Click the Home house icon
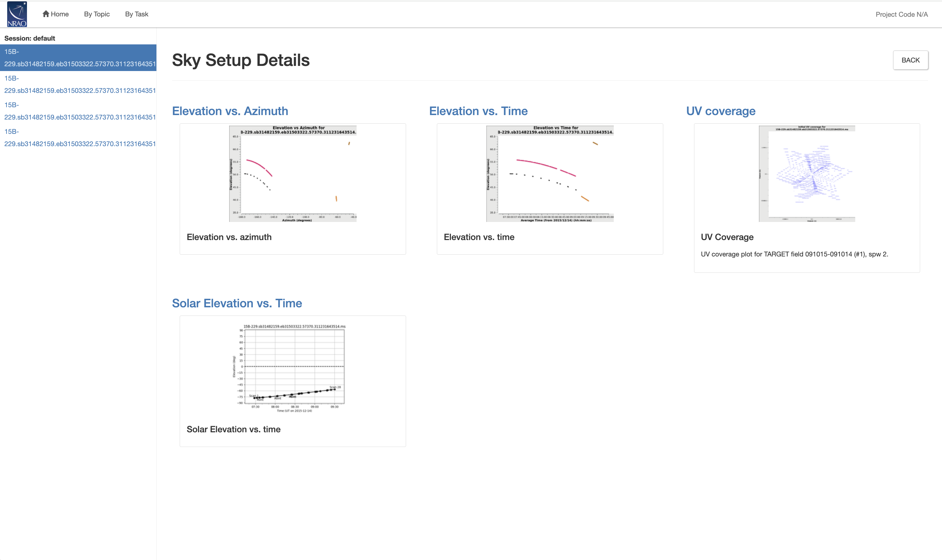The width and height of the screenshot is (942, 560). click(46, 14)
